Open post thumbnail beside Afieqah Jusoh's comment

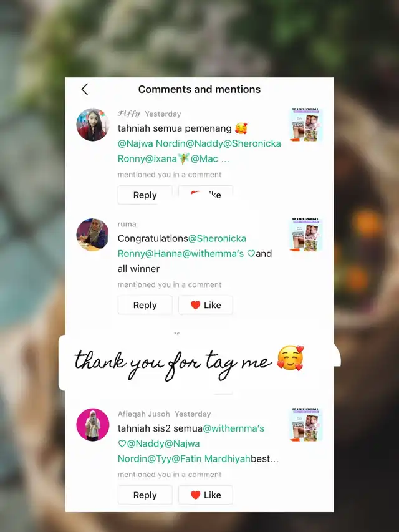click(305, 425)
